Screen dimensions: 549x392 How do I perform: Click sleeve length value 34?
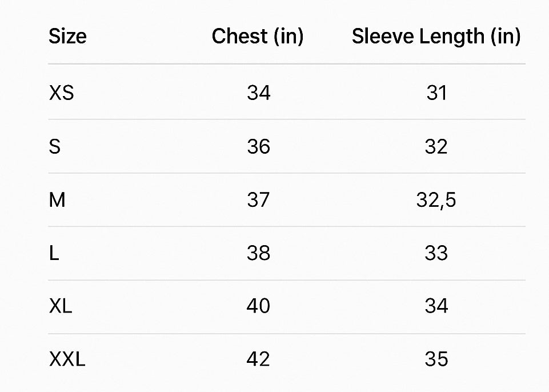(436, 306)
